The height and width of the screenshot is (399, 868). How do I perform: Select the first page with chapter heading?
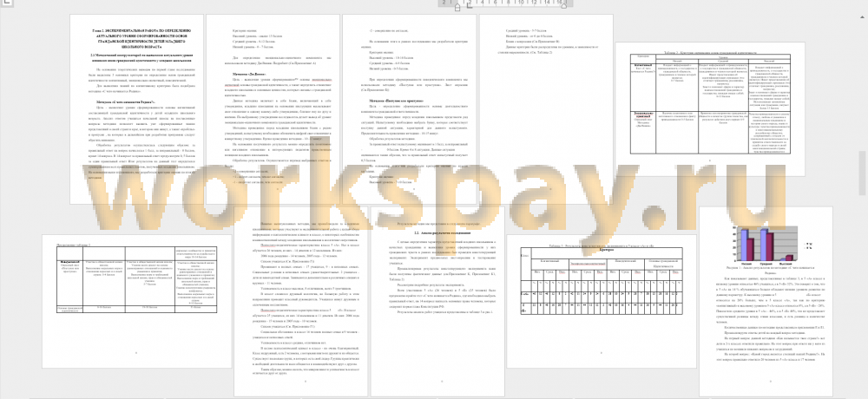tap(137, 109)
